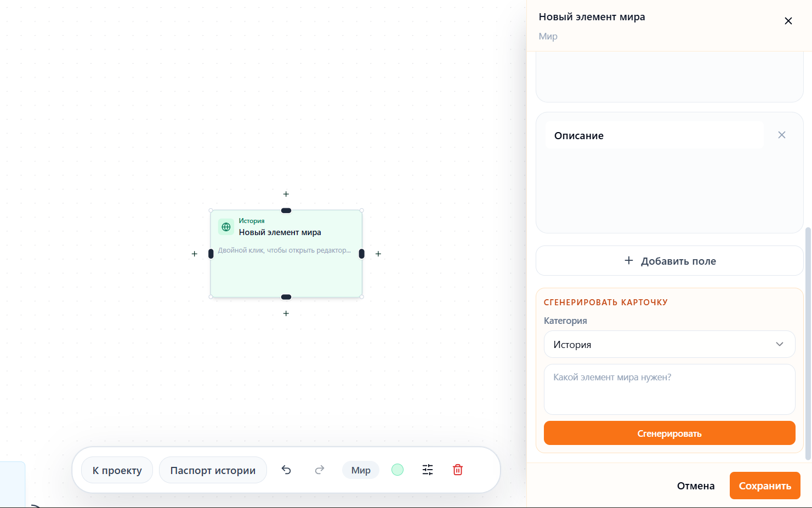Add node using plus below the card
812x508 pixels.
[286, 313]
